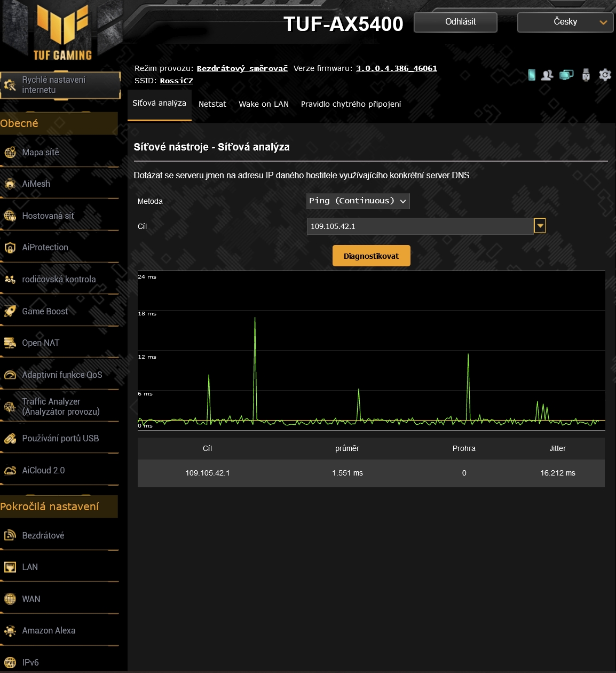This screenshot has width=616, height=673.
Task: Click the USB device status icon
Action: pyautogui.click(x=586, y=75)
